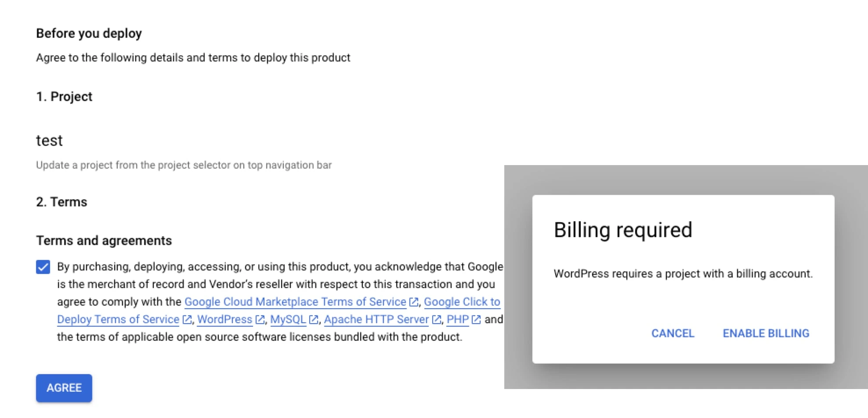
Task: Click the 'Billing required' dialog title
Action: click(623, 230)
